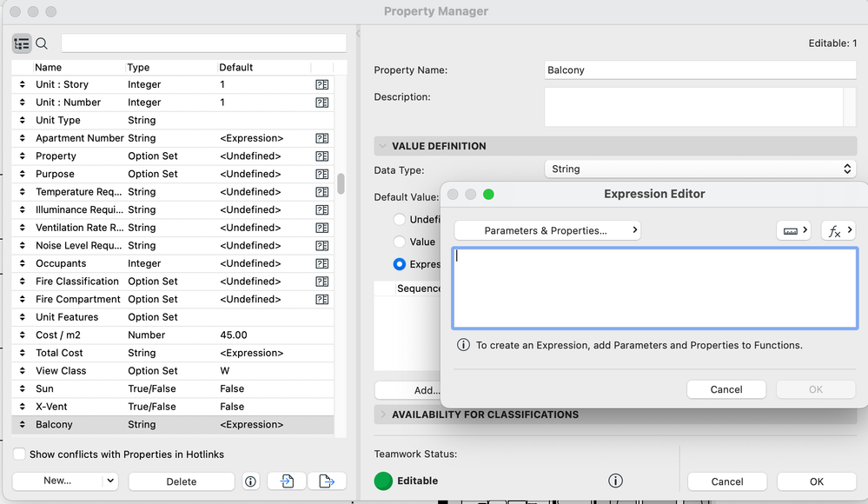Select the Expression default value radio
Screen dimensions: 868x504
point(399,264)
